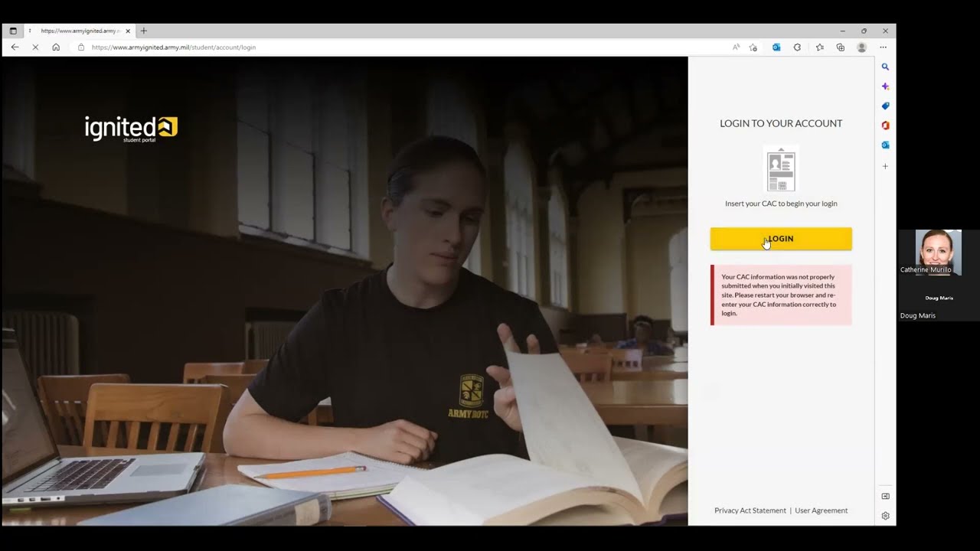Toggle Read Aloud in the address bar
980x551 pixels.
click(x=736, y=47)
